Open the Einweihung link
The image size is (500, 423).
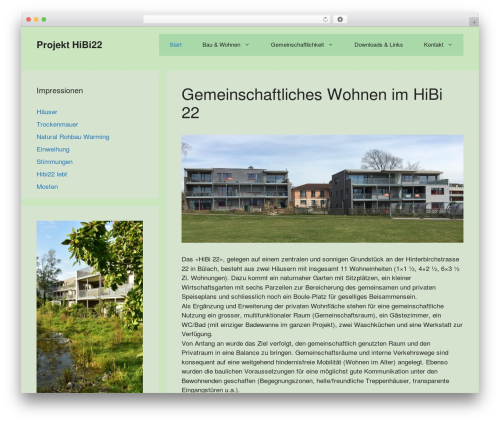click(x=53, y=149)
